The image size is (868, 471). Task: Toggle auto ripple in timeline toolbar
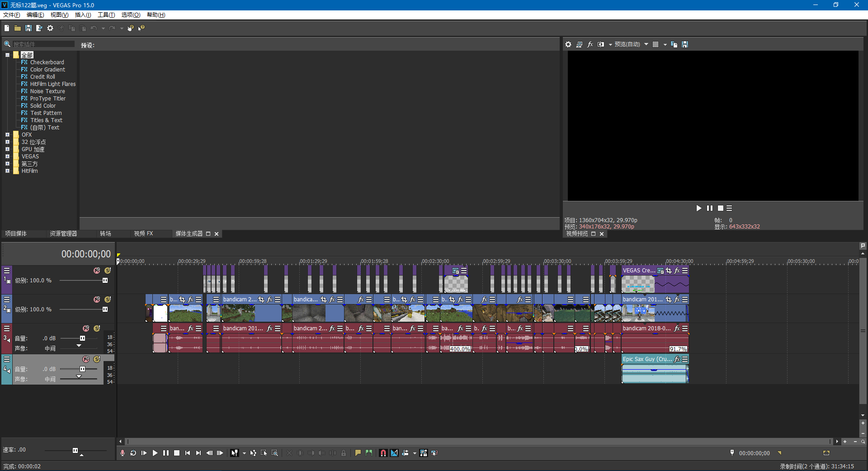(x=405, y=453)
